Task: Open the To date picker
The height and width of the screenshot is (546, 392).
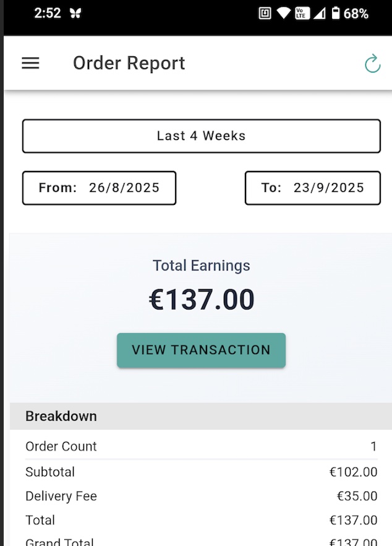Action: [x=312, y=188]
